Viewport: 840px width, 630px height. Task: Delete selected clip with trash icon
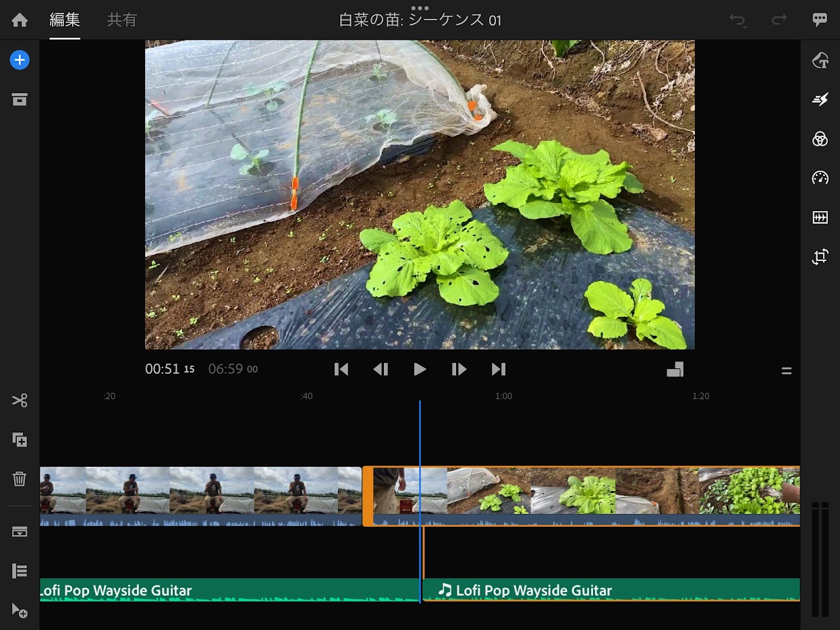click(20, 479)
